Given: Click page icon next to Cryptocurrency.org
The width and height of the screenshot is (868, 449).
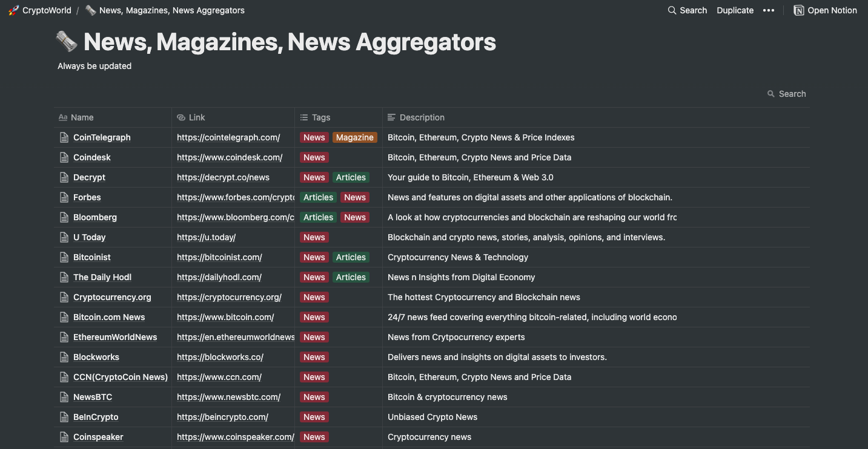Looking at the screenshot, I should pos(64,297).
